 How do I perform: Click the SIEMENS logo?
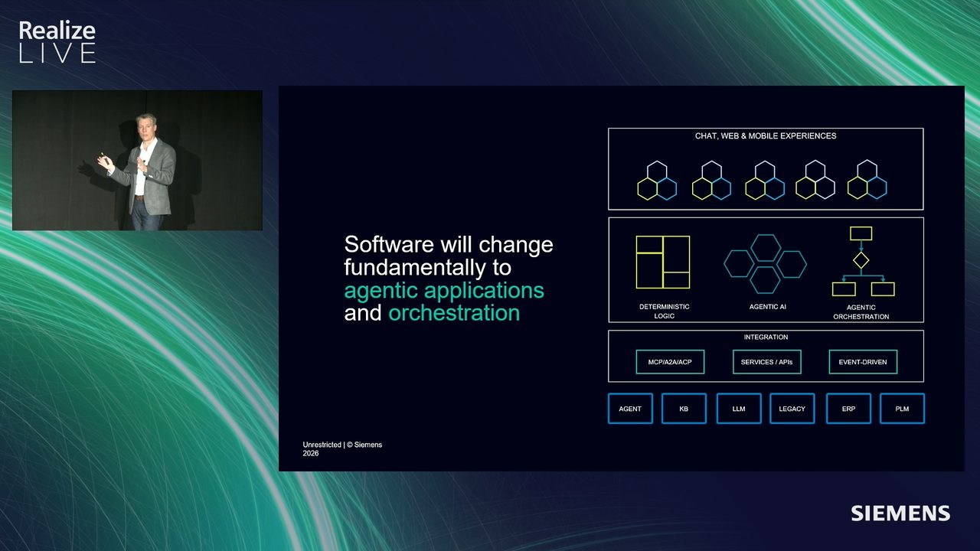click(900, 513)
